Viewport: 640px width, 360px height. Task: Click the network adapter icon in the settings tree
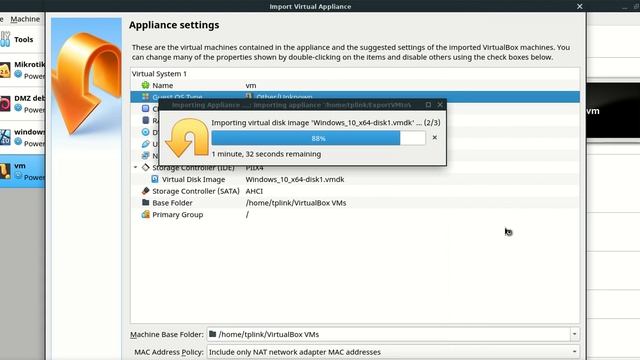pos(145,156)
